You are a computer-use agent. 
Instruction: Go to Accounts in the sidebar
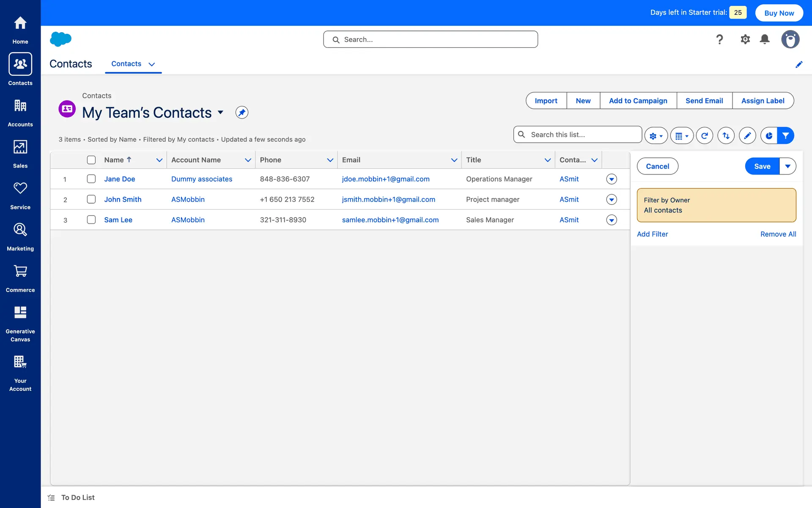tap(20, 113)
